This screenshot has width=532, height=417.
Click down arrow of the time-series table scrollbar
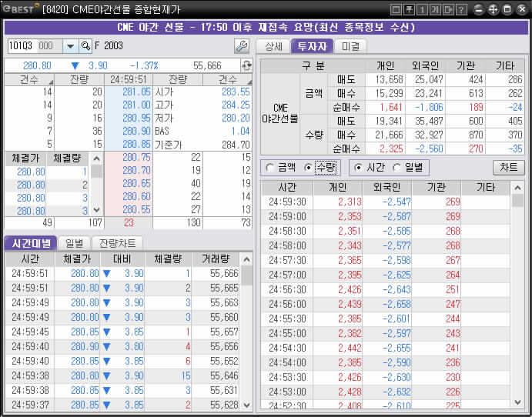pyautogui.click(x=246, y=405)
